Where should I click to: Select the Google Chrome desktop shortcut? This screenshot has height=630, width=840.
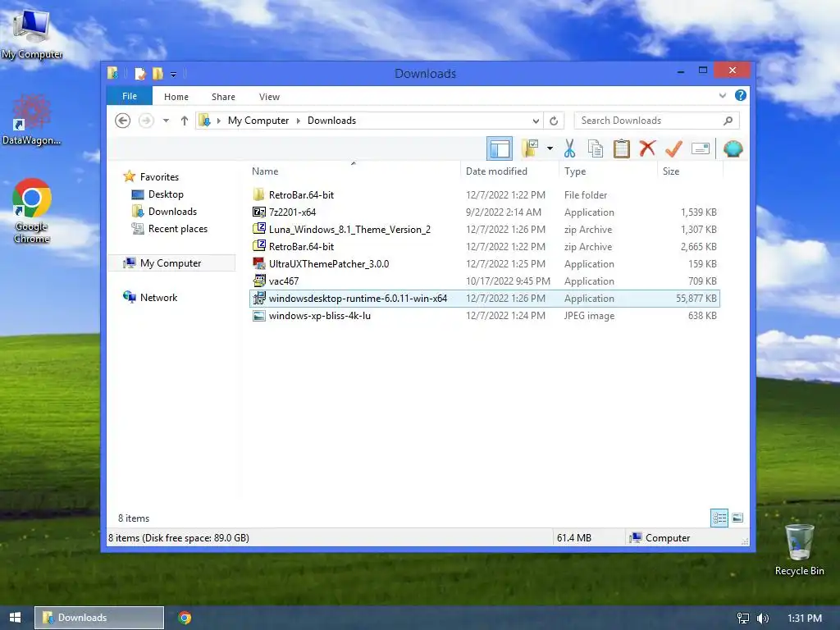coord(32,211)
